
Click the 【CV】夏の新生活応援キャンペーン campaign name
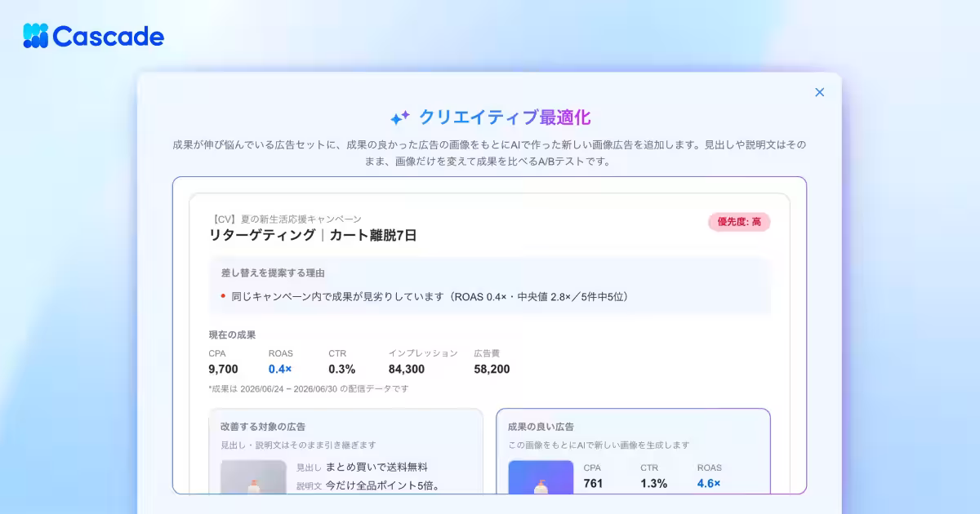click(x=285, y=219)
